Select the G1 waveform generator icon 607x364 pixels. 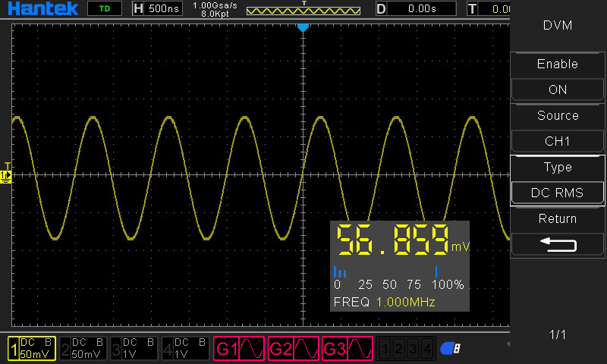tap(240, 349)
